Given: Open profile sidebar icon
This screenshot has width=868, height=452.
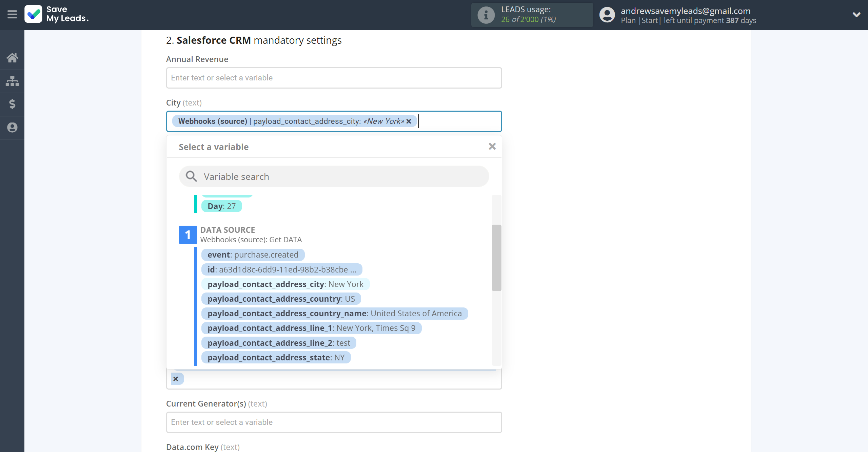Looking at the screenshot, I should tap(12, 128).
